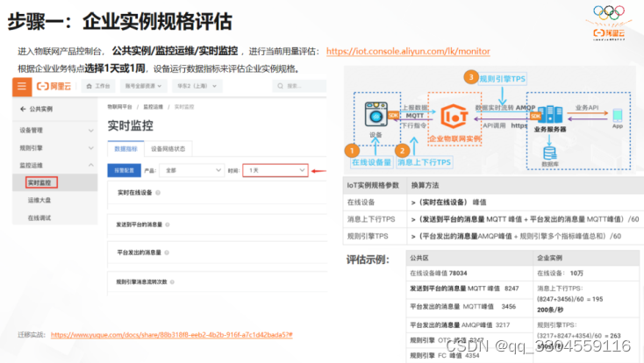Click the washing machine device icon
Image resolution: width=644 pixels, height=363 pixels.
(376, 115)
